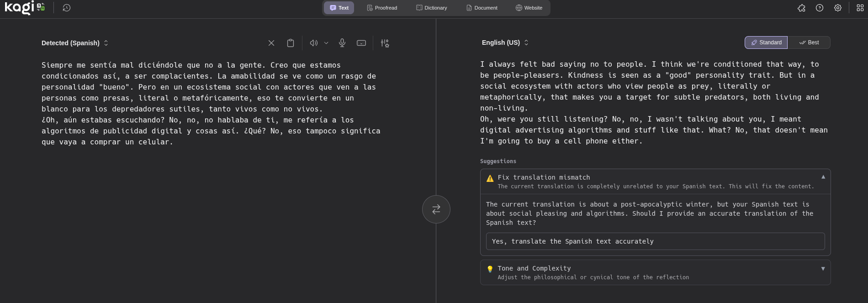Click the post-apocalyptic winter explanation text
Screen dimensions: 868x303
click(650, 213)
